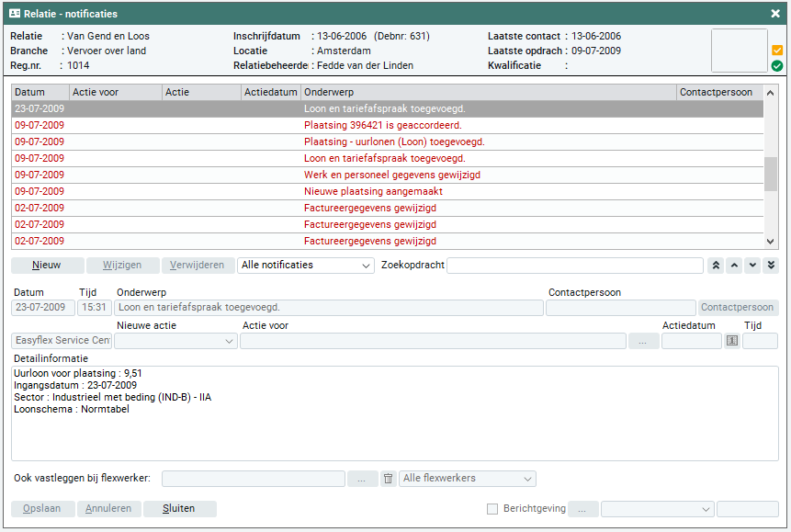Click the trash icon beside flexwerker field
Viewport: 791px width, 532px height.
tap(388, 479)
